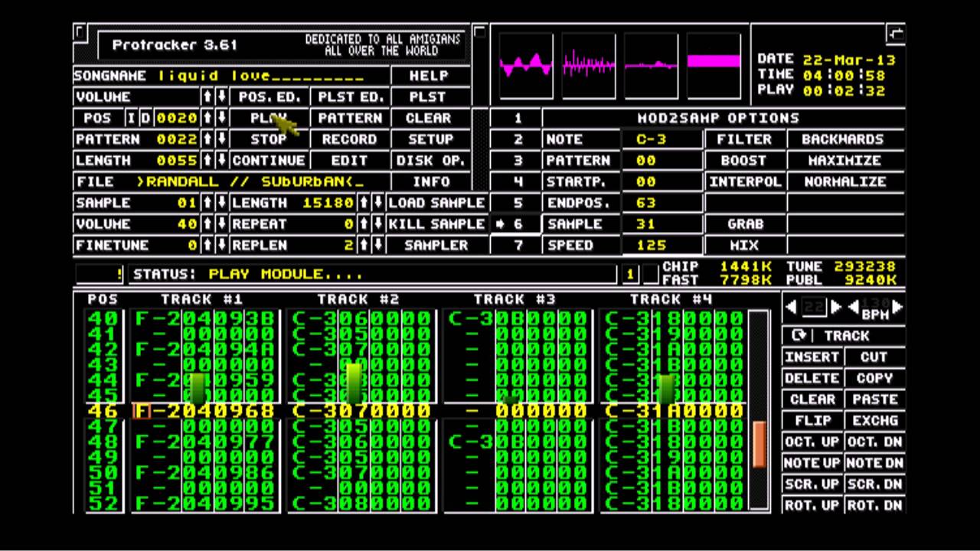The image size is (980, 551).
Task: Open the SAMPLER screen
Action: pos(436,246)
